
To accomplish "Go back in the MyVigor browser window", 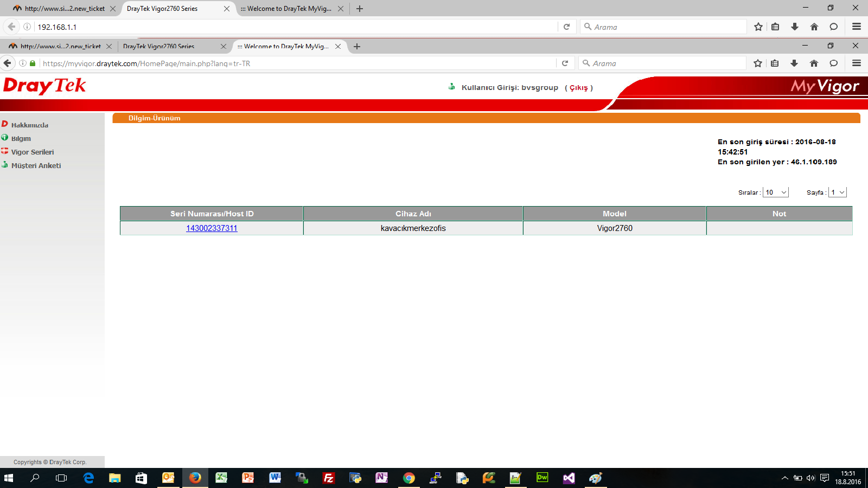I will point(8,63).
